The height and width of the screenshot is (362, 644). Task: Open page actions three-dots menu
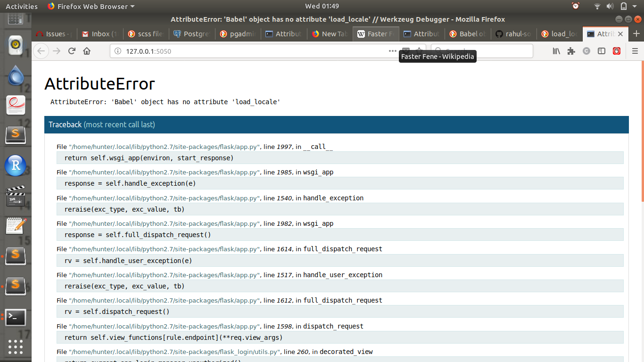392,51
